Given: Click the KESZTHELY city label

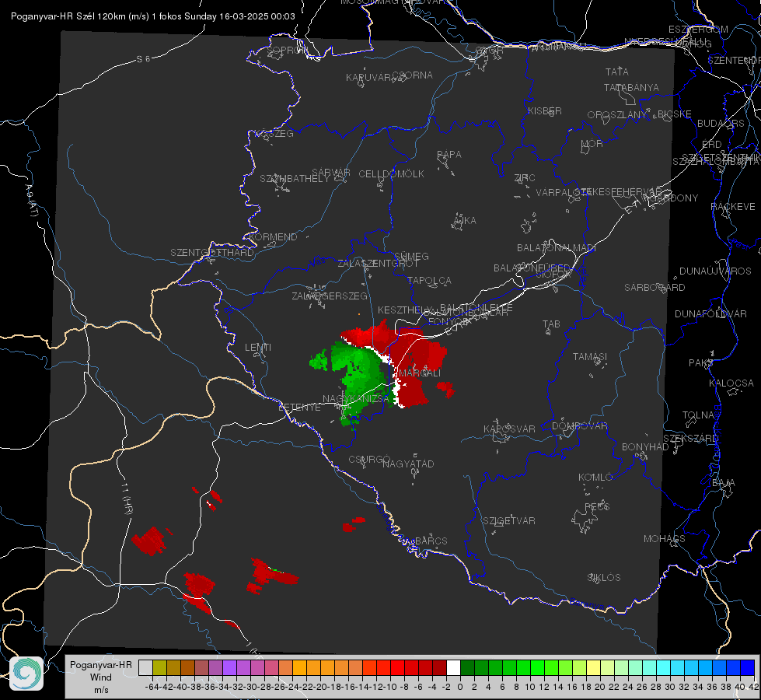Looking at the screenshot, I should tap(403, 310).
